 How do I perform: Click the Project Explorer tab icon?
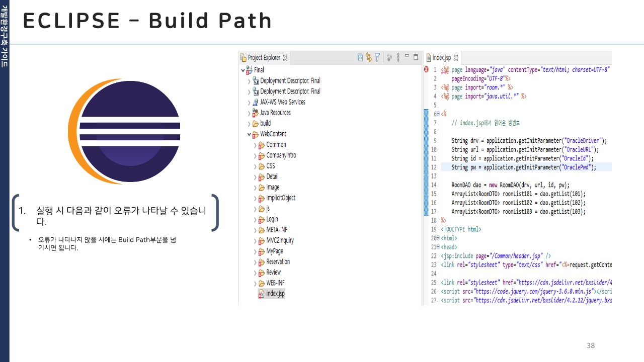244,58
